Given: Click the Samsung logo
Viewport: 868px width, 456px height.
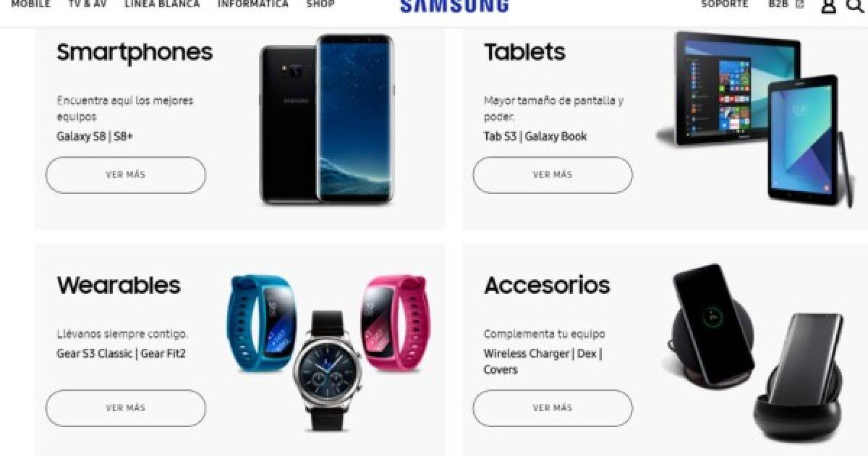Looking at the screenshot, I should [x=454, y=6].
